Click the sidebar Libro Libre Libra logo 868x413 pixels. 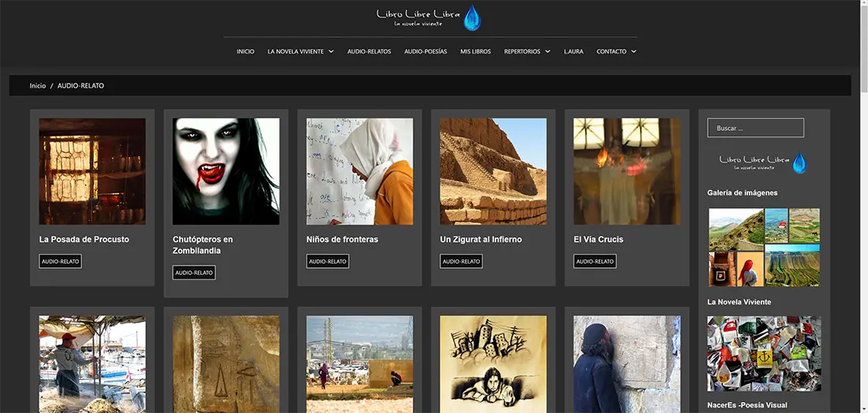[763, 162]
